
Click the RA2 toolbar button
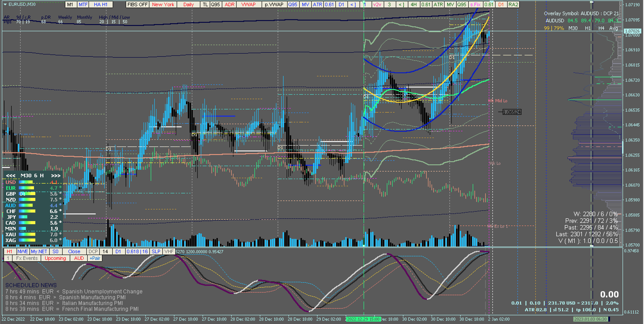pyautogui.click(x=513, y=4)
